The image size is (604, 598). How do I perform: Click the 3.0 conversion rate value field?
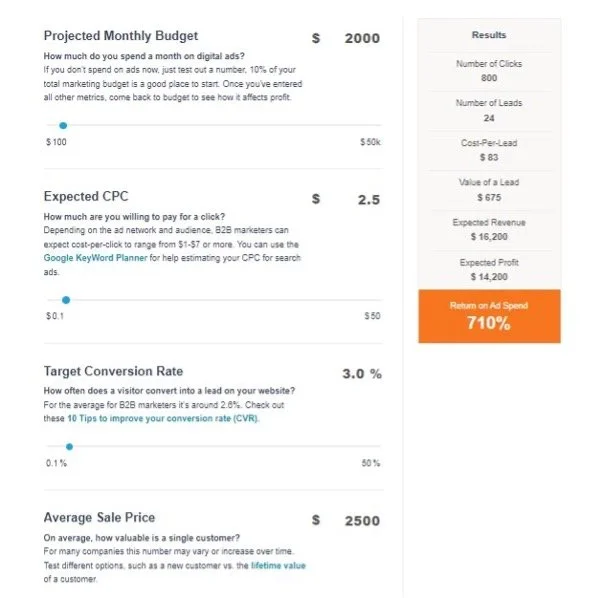(x=353, y=374)
